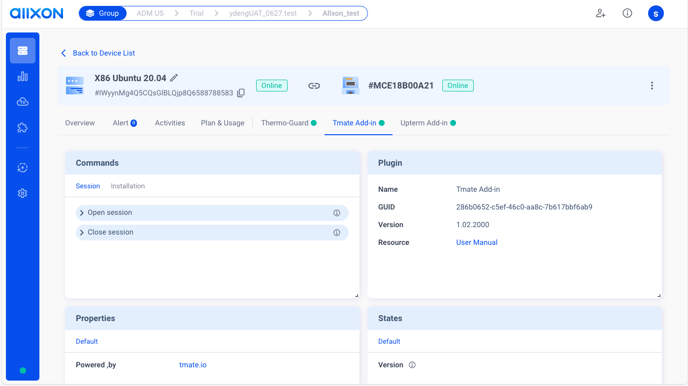Select Allxon_test in breadcrumb

pyautogui.click(x=340, y=13)
